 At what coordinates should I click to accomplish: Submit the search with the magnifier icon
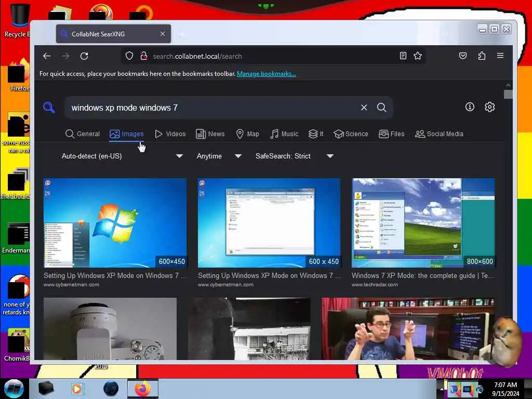tap(382, 108)
